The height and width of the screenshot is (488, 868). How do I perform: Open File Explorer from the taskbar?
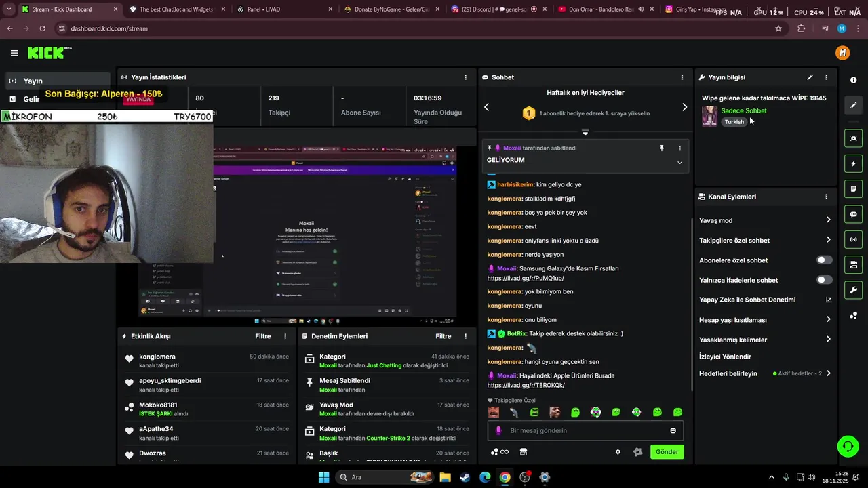[445, 477]
